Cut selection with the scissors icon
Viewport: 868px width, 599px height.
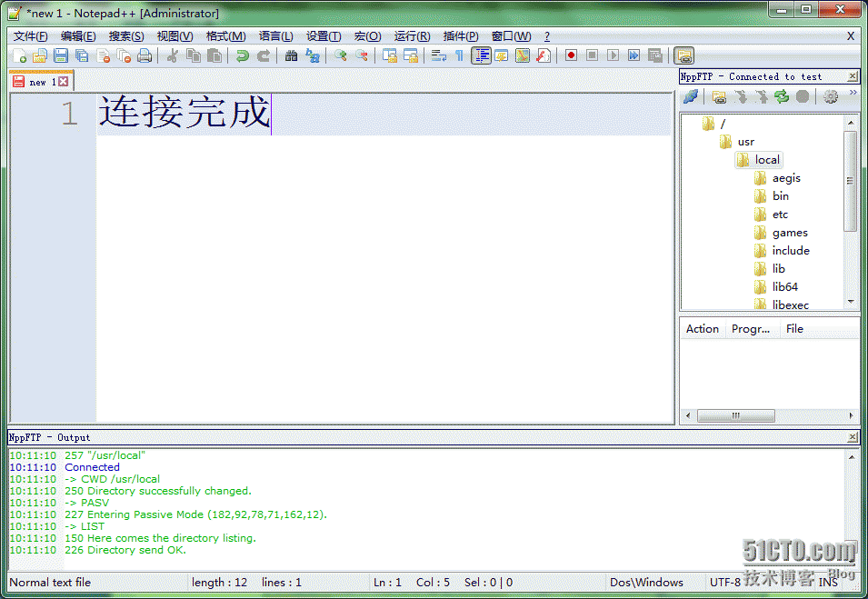(173, 55)
